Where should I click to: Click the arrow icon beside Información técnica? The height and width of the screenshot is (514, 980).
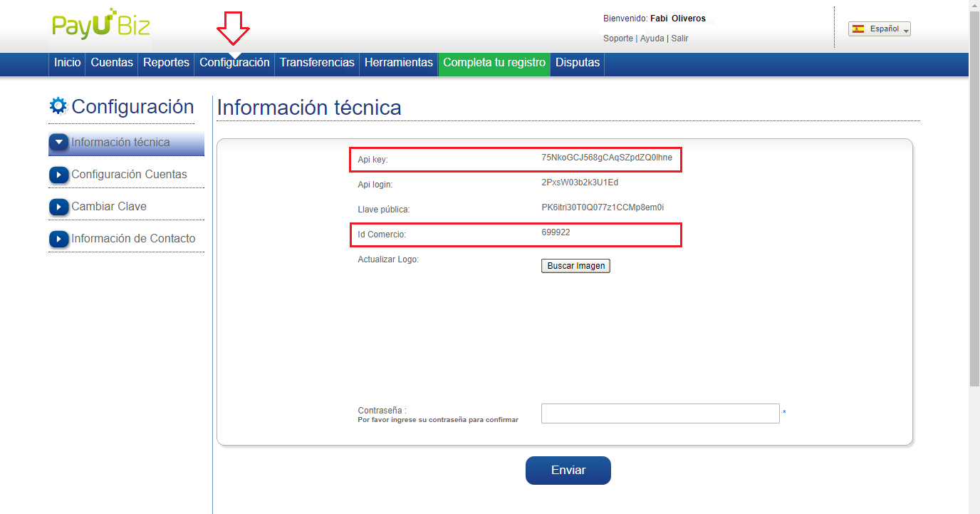59,143
